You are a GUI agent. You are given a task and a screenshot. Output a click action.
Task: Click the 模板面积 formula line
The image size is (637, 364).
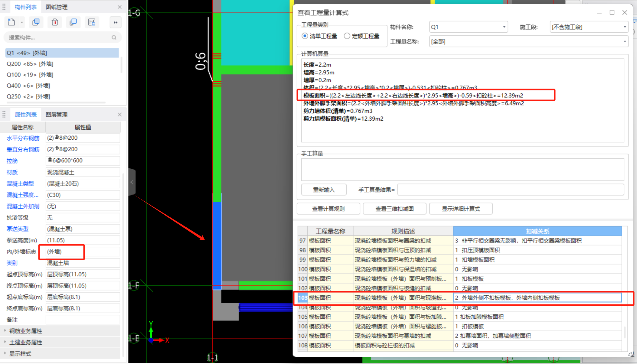pos(413,96)
